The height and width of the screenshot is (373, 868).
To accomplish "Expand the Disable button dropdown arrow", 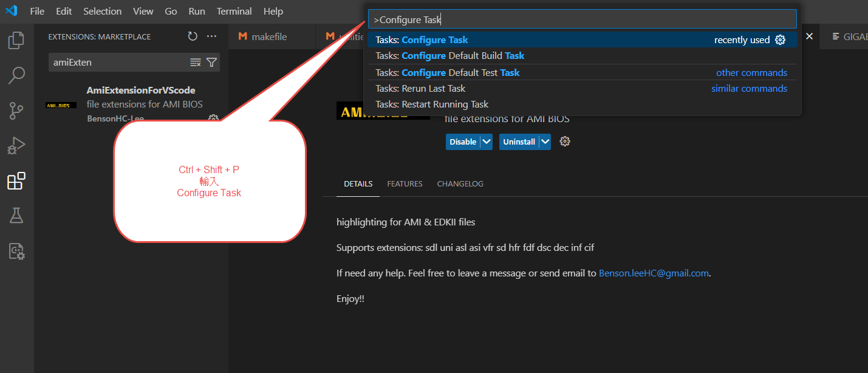I will (486, 142).
